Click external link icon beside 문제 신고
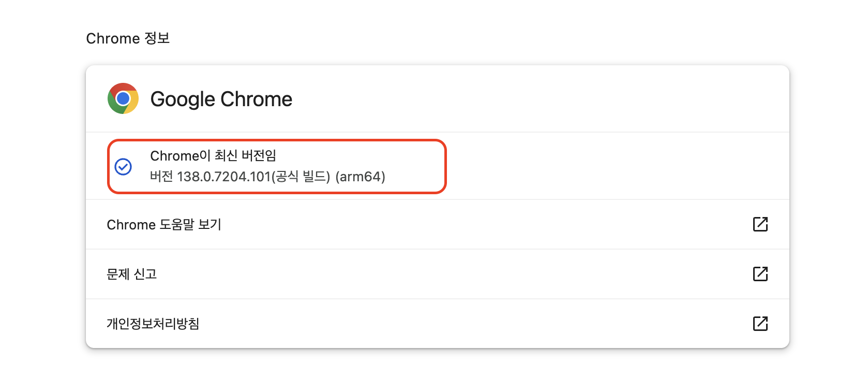 coord(760,274)
